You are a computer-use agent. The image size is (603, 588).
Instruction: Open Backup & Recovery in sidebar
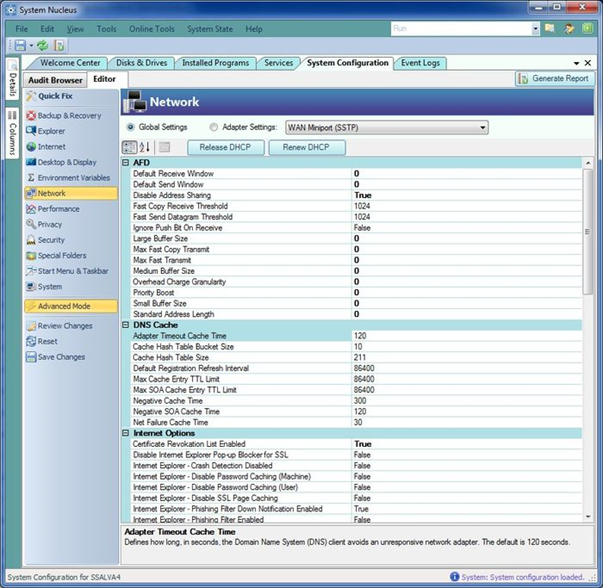pyautogui.click(x=68, y=115)
